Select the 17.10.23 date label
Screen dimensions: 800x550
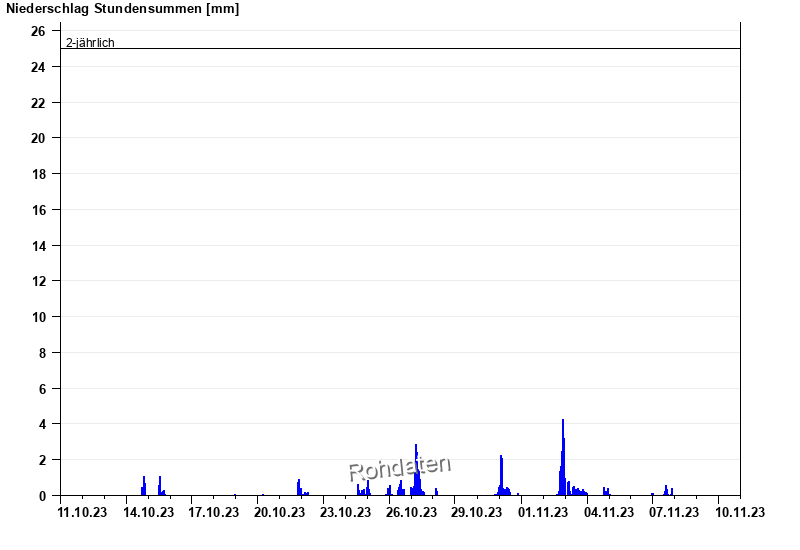(214, 513)
